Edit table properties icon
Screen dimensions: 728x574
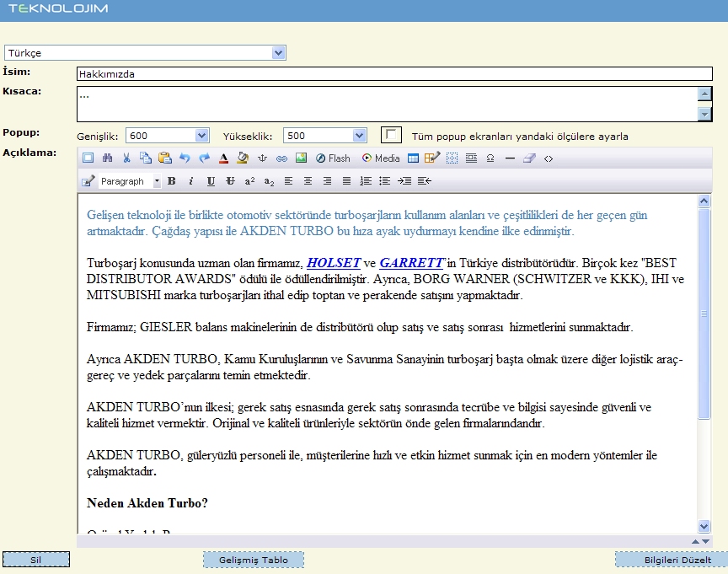431,158
